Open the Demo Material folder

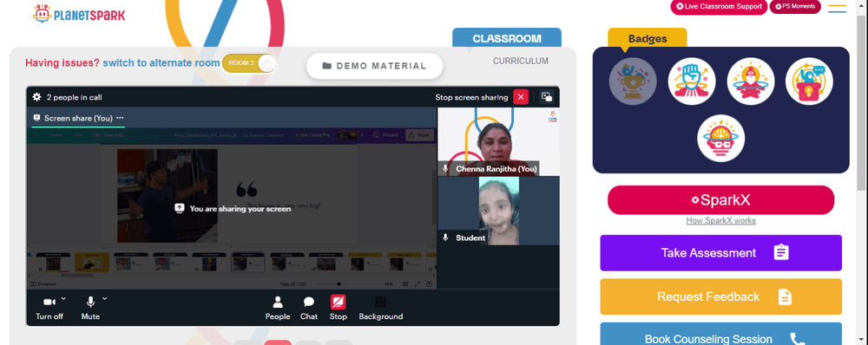coord(374,66)
